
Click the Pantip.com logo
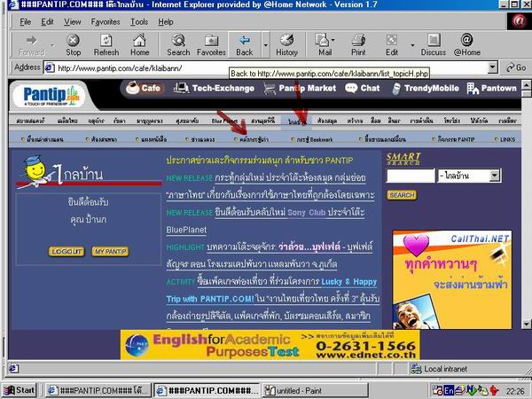[51, 96]
